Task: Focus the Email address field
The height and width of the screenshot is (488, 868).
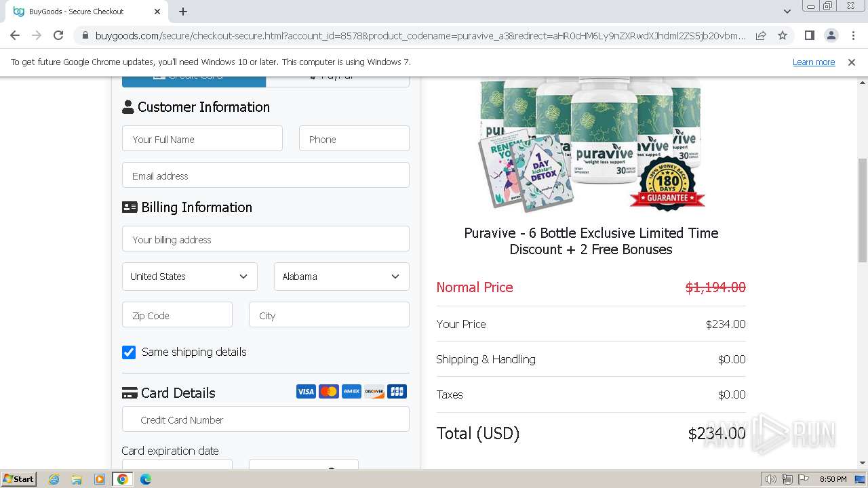Action: pos(266,175)
